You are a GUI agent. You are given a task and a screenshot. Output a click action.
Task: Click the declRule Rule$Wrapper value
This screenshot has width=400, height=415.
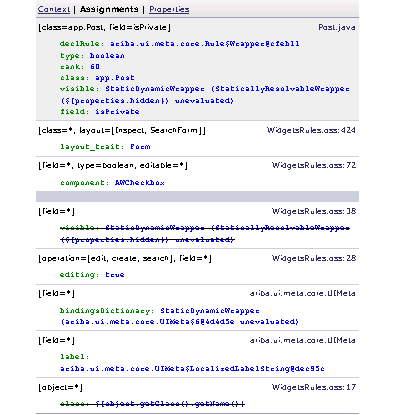(x=205, y=44)
